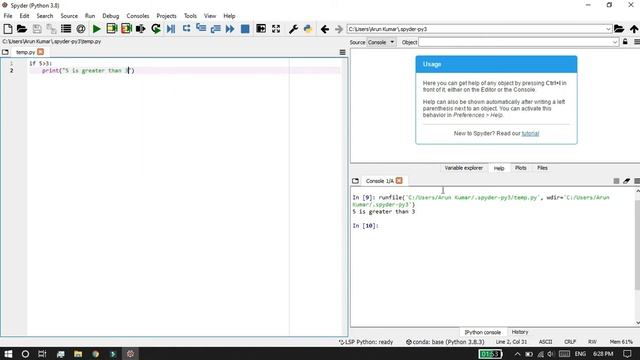This screenshot has width=640, height=360.
Task: Open the Projects menu
Action: [167, 16]
